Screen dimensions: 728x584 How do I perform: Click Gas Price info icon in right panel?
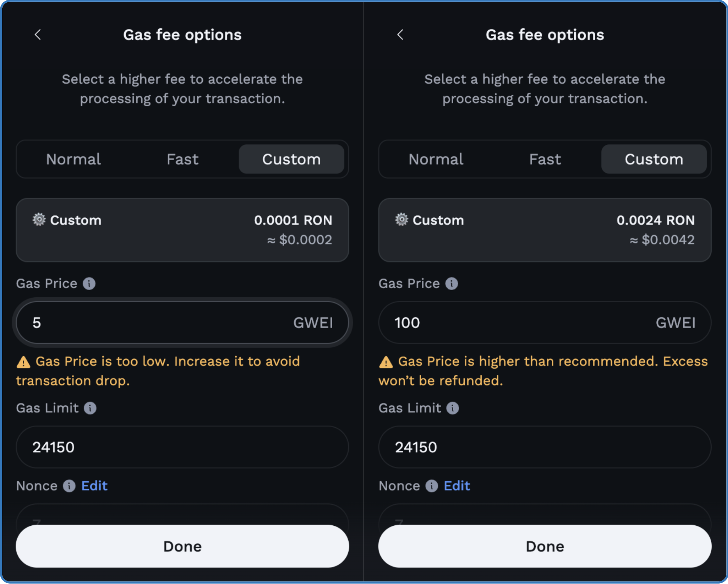(x=451, y=283)
